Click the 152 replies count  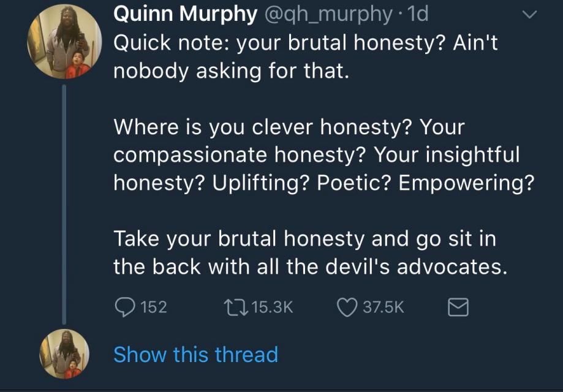click(153, 307)
